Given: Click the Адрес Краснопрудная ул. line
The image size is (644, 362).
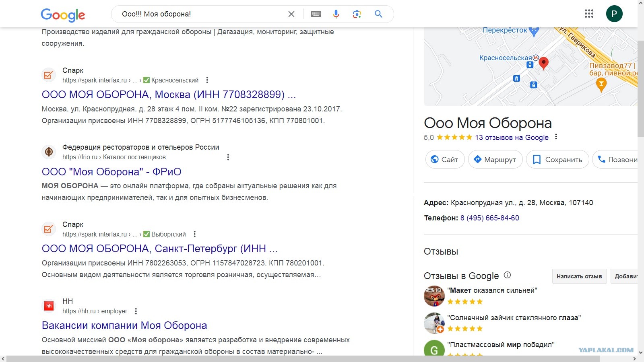Looking at the screenshot, I should coord(508,203).
